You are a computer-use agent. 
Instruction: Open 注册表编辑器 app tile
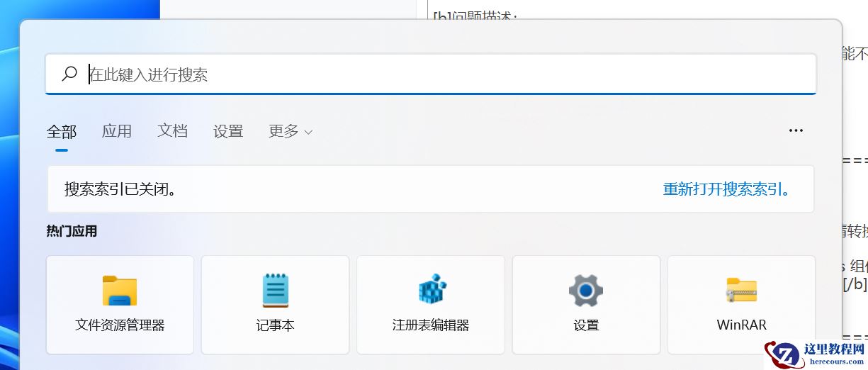click(x=431, y=305)
